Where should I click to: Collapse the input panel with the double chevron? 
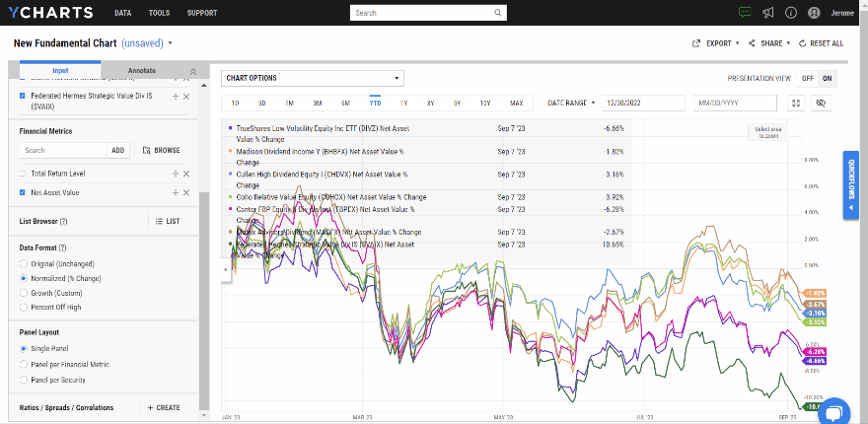tap(193, 71)
